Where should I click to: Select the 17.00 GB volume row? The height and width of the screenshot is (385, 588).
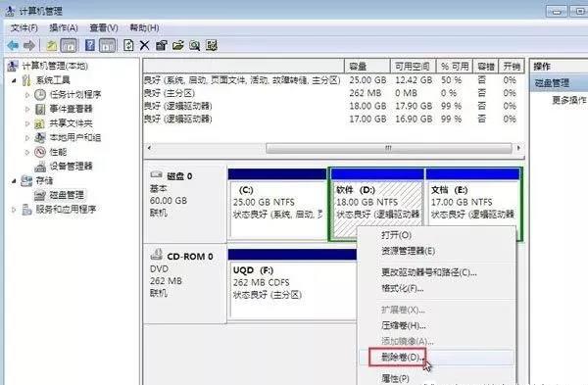click(x=333, y=119)
